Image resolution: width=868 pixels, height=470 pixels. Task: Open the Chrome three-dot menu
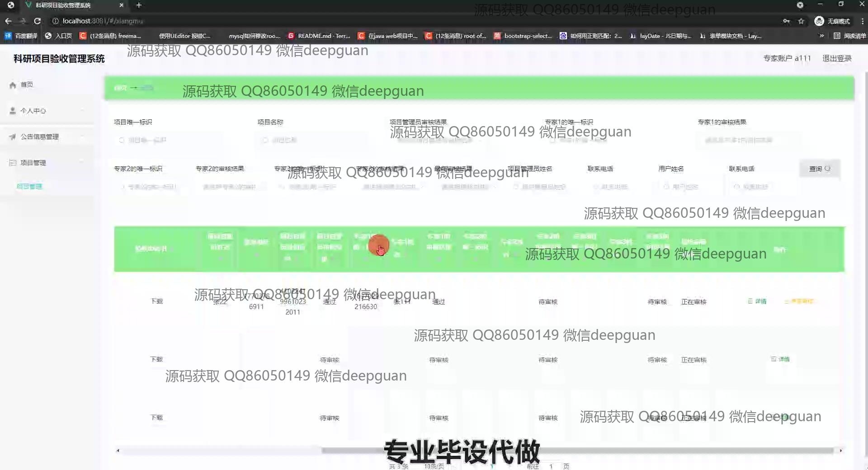(x=862, y=21)
